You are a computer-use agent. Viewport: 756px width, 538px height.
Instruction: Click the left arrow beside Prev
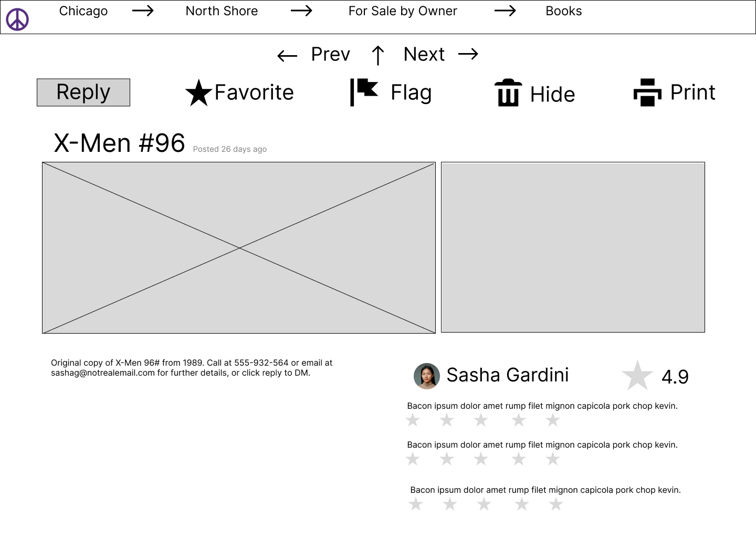[x=287, y=56]
